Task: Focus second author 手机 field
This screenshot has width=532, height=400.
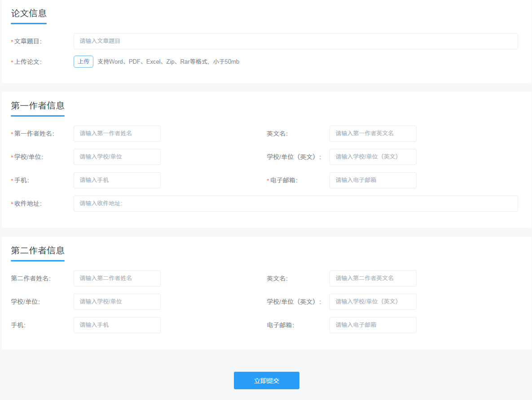Action: [117, 325]
